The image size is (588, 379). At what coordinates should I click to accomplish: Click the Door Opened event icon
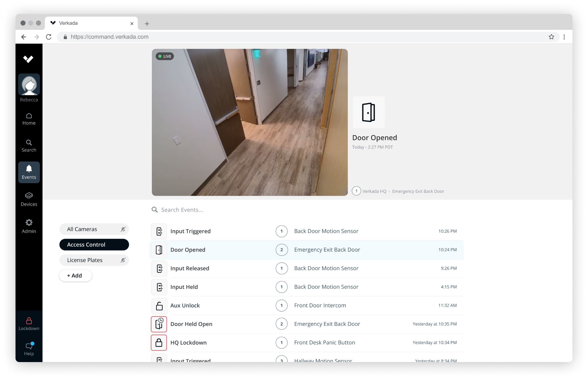click(x=159, y=250)
